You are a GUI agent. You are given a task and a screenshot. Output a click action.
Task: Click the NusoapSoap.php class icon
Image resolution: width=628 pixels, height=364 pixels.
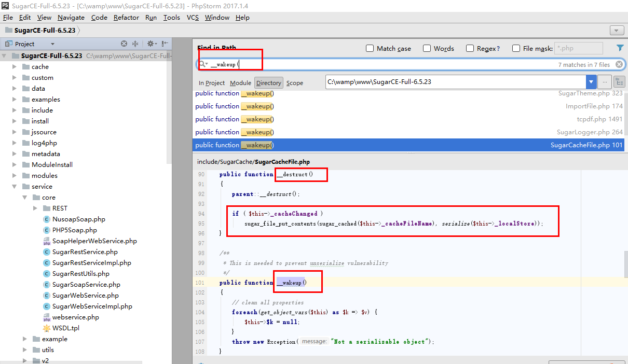(x=46, y=219)
